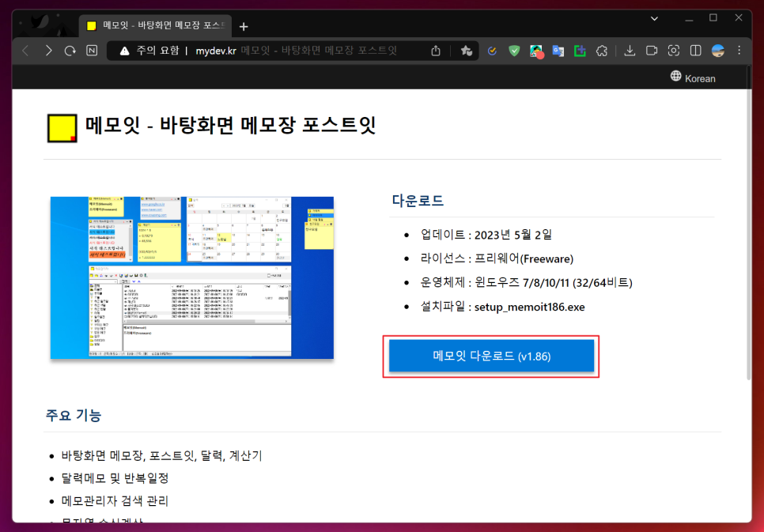Click the 메모관리자 검색 관리 item

(115, 501)
